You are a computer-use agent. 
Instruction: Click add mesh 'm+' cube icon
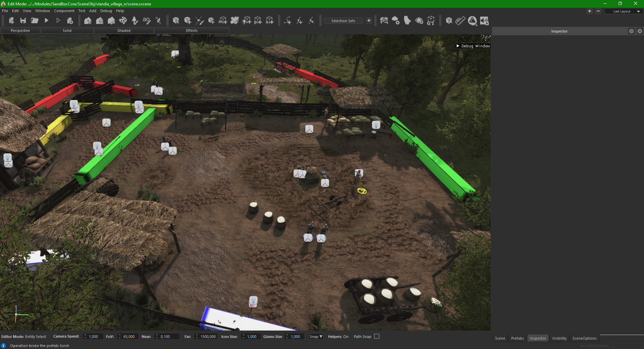pos(223,21)
